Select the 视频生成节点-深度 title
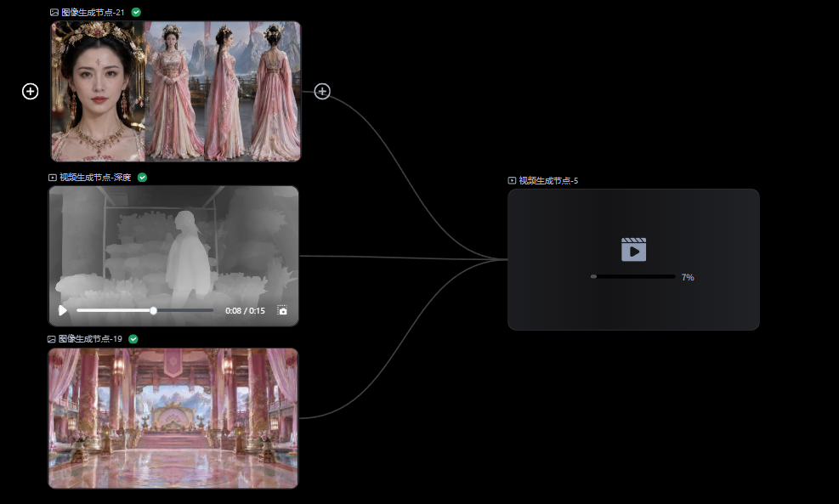 click(95, 178)
